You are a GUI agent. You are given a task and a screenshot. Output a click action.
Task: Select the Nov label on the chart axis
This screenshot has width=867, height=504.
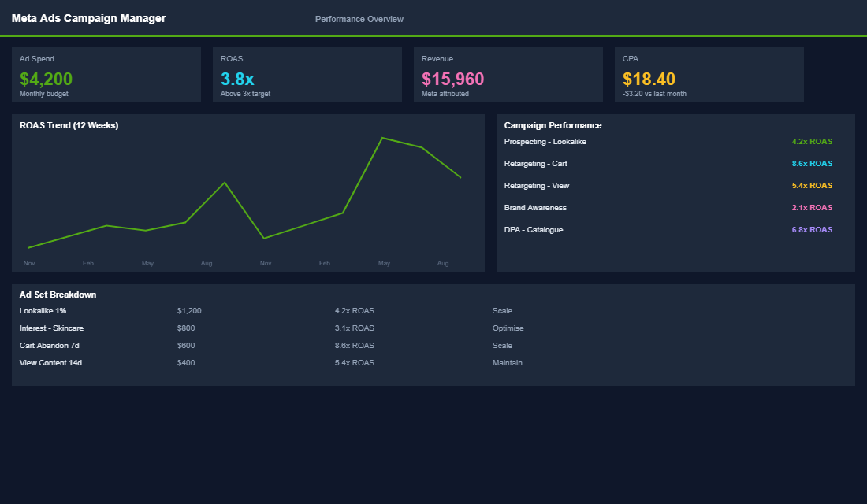[x=29, y=263]
